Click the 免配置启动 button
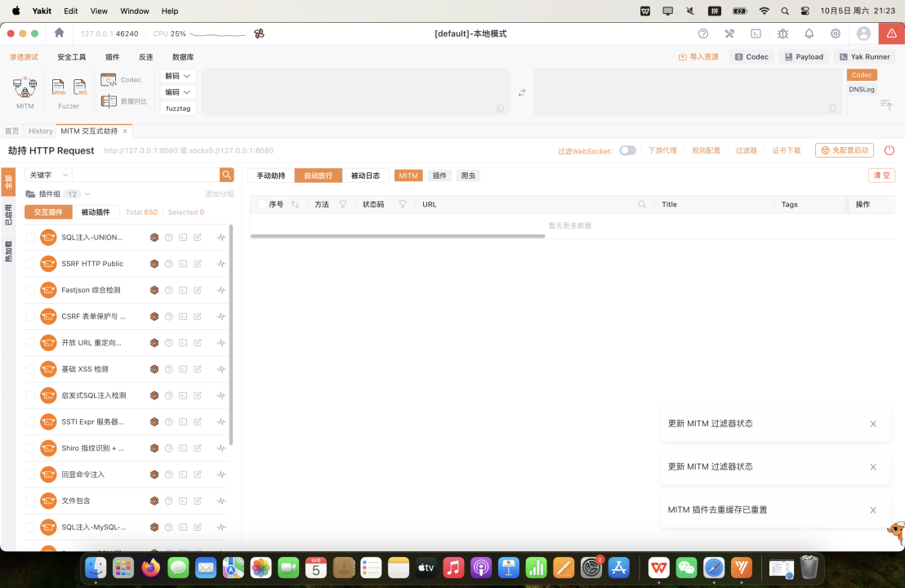The image size is (905, 588). [x=845, y=150]
